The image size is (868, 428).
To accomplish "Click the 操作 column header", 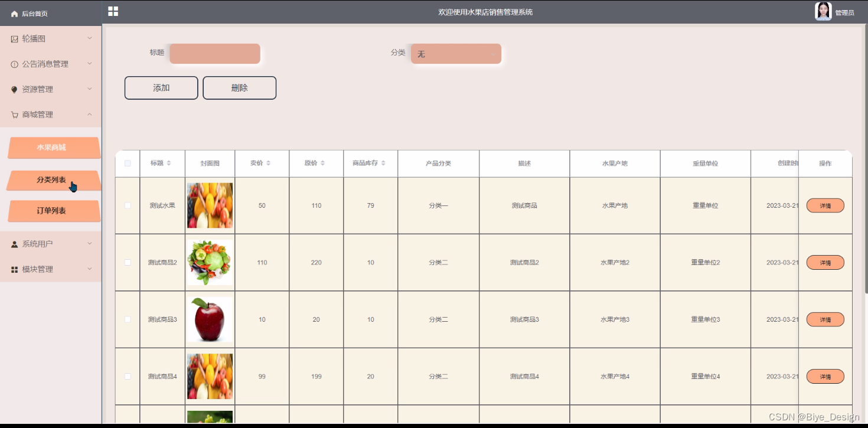I will pyautogui.click(x=825, y=164).
